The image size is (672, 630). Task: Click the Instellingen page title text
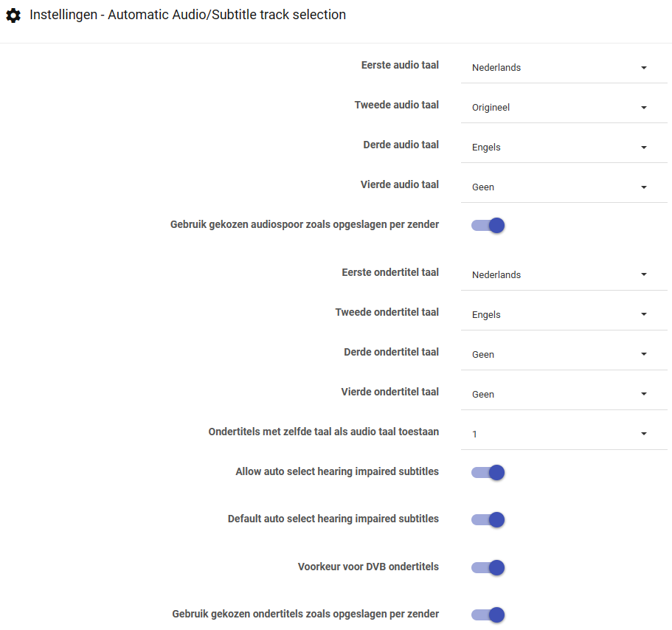pyautogui.click(x=187, y=15)
